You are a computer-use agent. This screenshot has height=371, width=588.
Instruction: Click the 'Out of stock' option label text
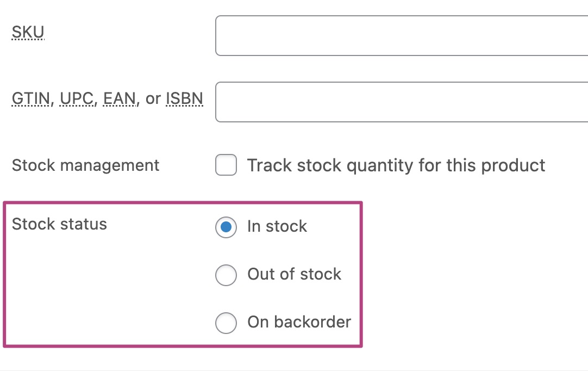click(294, 274)
